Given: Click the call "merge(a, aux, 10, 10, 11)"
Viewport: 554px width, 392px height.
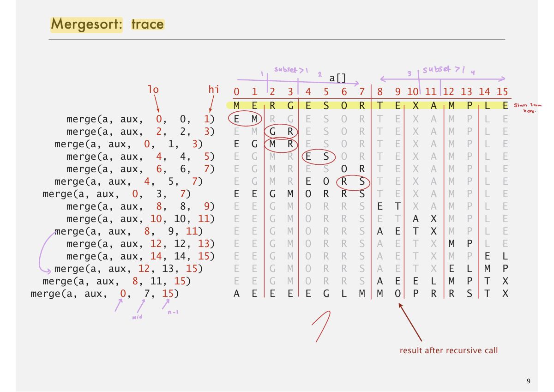Looking at the screenshot, I should pos(141,219).
